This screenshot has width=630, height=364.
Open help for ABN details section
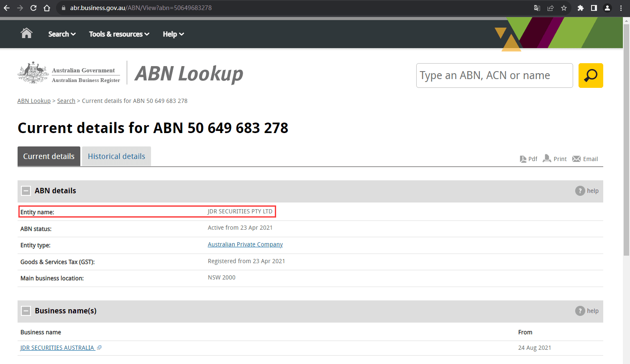[587, 191]
